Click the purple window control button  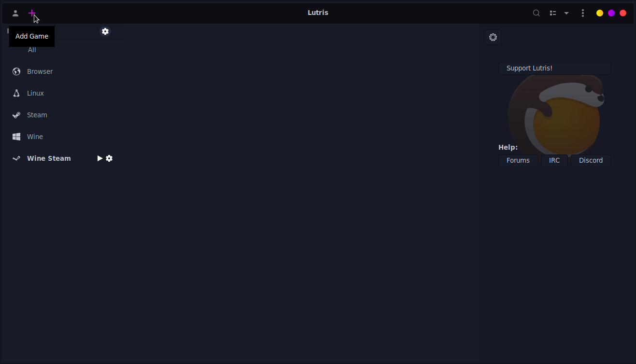pos(611,13)
